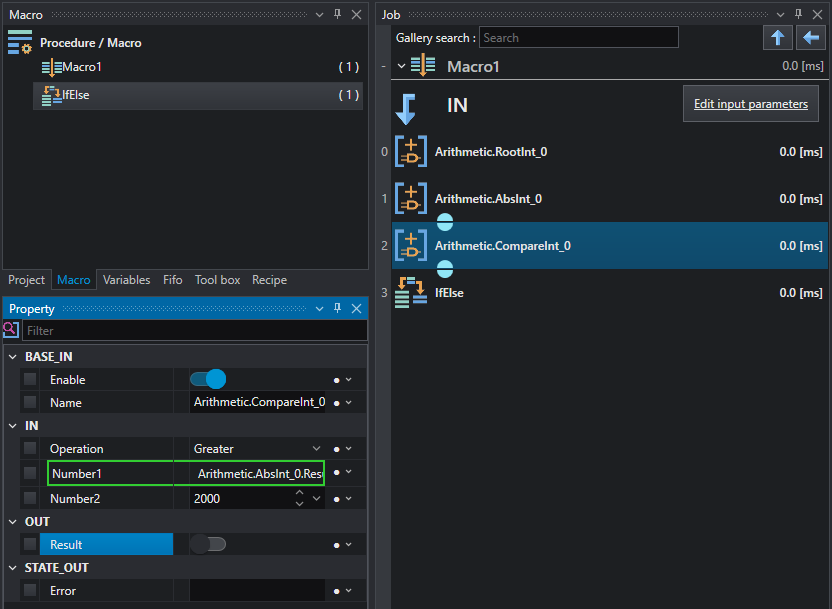Click the Arithmetic.AbsInt_0 step icon

(411, 198)
